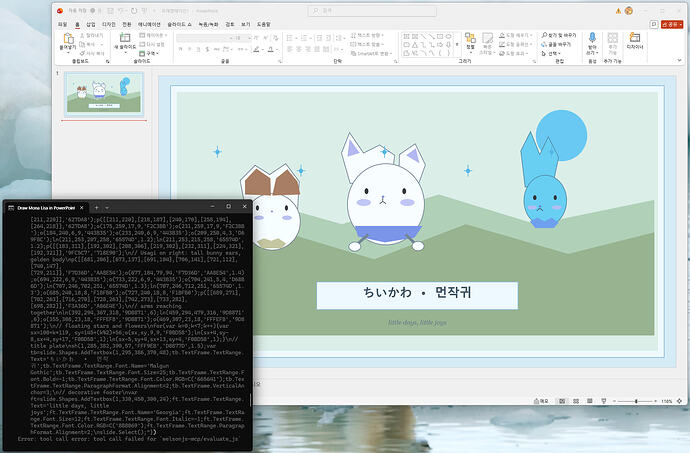Click the text highlight color button
Screen dimensions: 690x453
(x=256, y=49)
